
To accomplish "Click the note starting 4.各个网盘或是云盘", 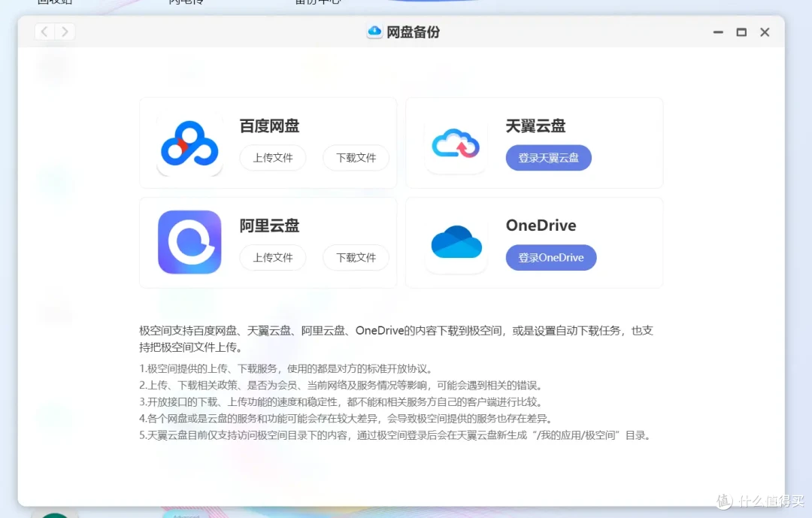I will 347,419.
